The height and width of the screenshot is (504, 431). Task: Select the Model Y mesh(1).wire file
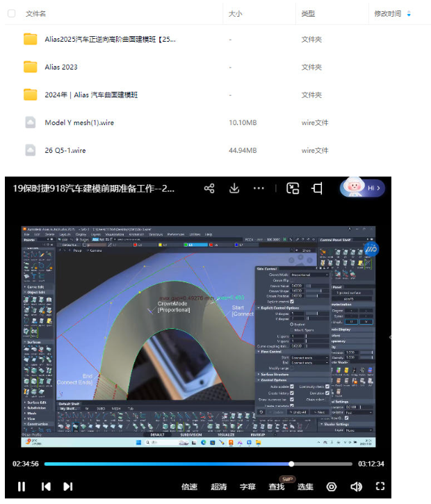[x=79, y=122]
